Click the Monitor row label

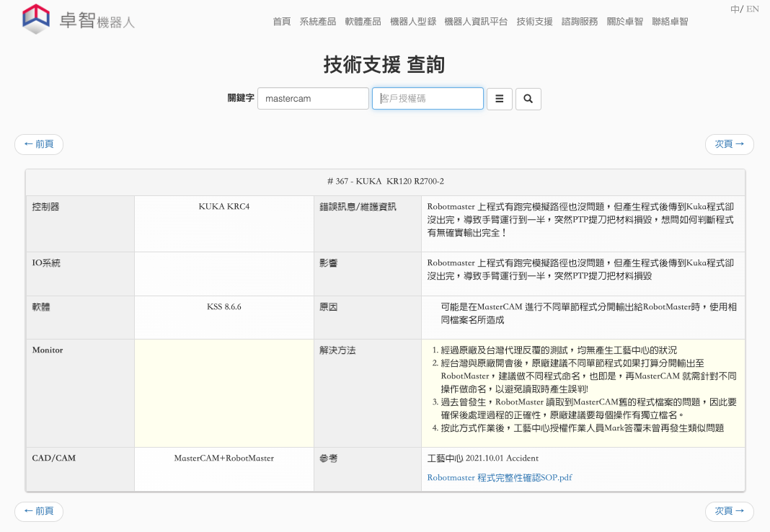[x=48, y=350]
